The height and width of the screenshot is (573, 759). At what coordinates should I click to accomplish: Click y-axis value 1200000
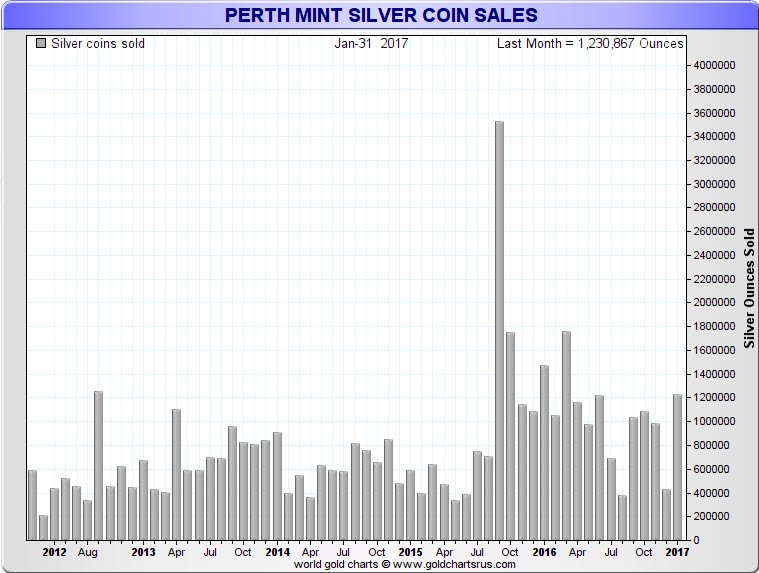[714, 397]
